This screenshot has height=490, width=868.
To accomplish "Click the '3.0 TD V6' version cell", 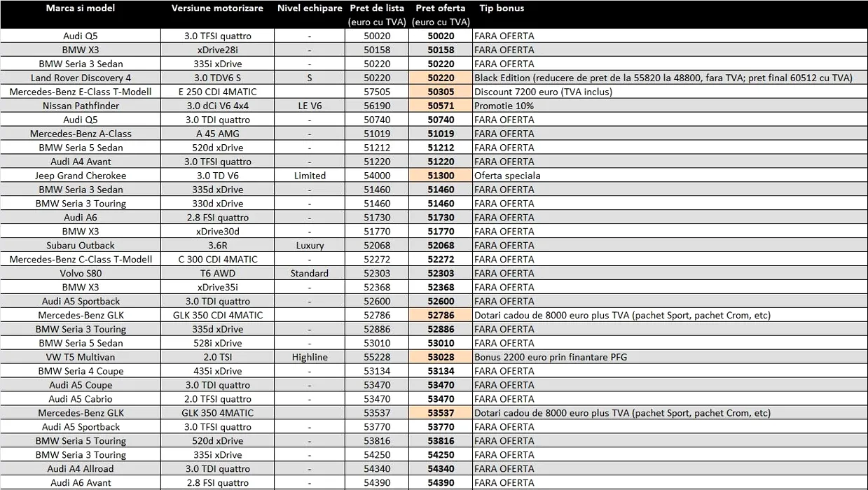I will coord(218,176).
